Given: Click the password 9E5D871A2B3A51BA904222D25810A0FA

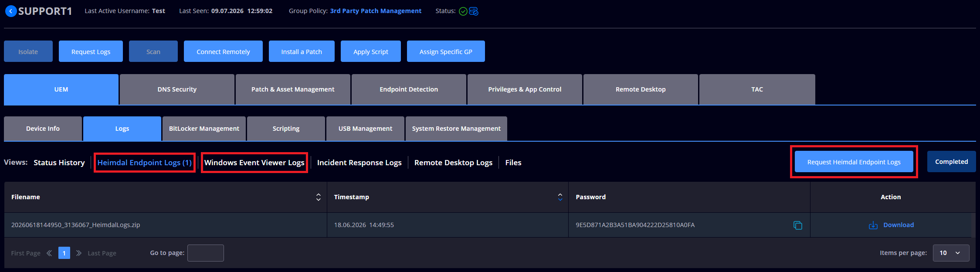Looking at the screenshot, I should tap(635, 225).
